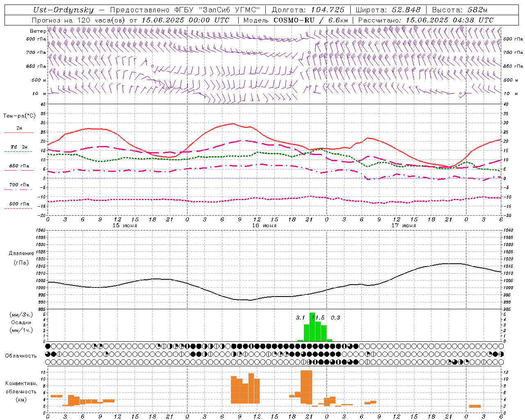Click the Облачность cloud cover label
The width and height of the screenshot is (525, 420).
coord(21,356)
